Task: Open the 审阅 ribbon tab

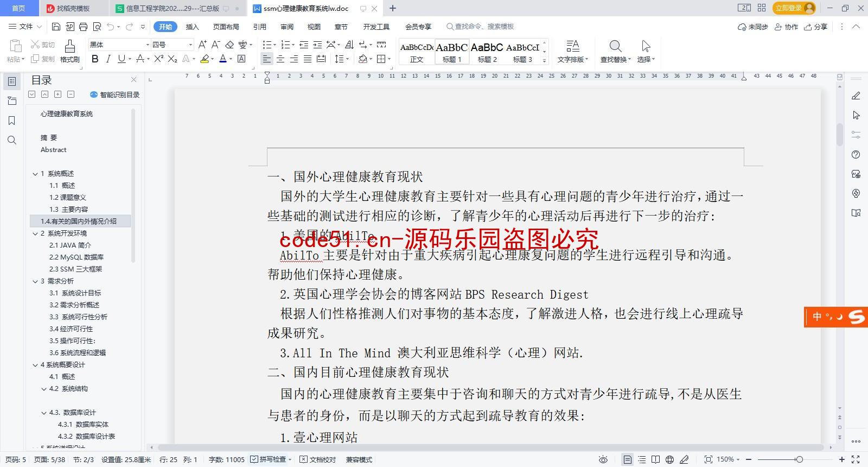Action: click(287, 27)
